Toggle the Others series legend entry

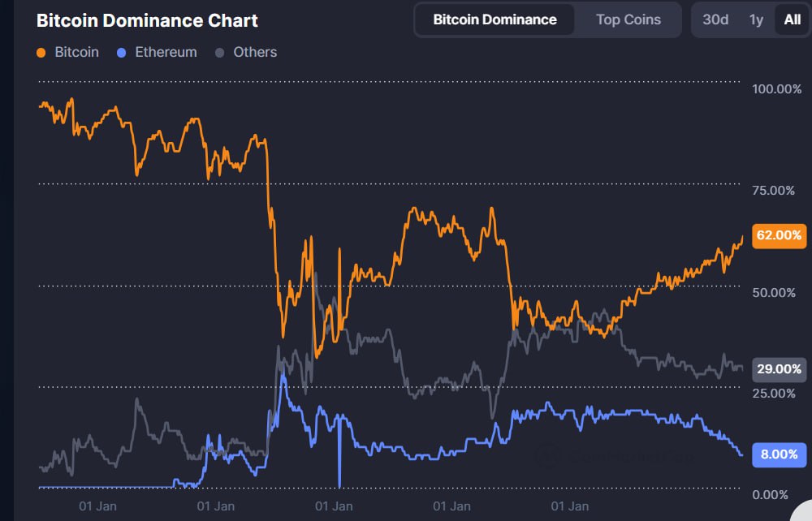[246, 52]
